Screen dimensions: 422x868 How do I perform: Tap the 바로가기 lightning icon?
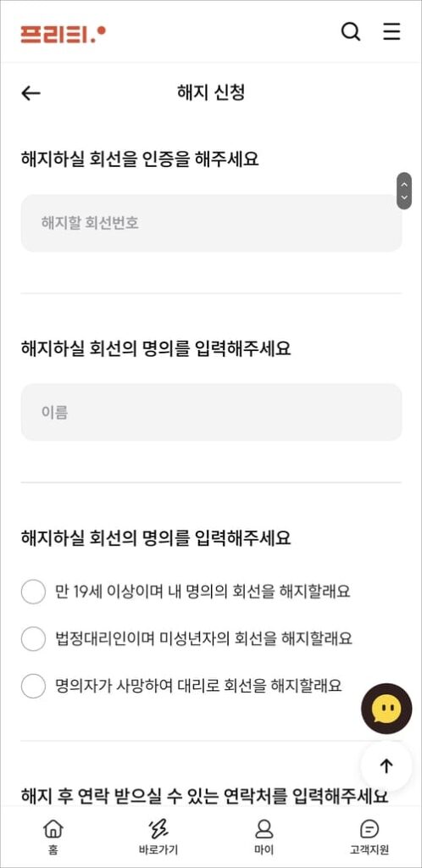[x=158, y=828]
